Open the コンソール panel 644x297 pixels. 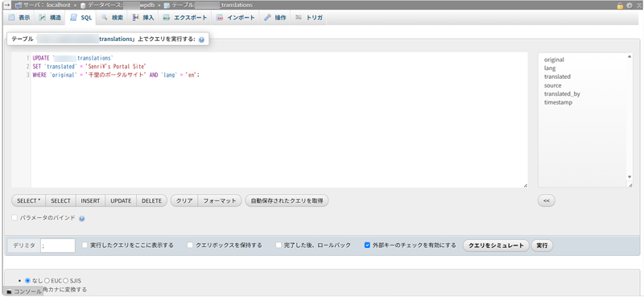(x=24, y=291)
